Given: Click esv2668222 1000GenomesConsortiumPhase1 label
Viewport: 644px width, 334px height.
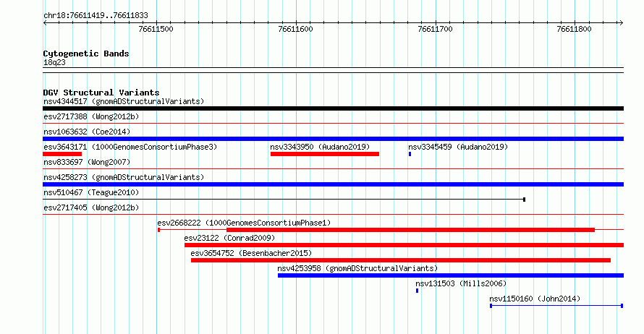Looking at the screenshot, I should [244, 223].
